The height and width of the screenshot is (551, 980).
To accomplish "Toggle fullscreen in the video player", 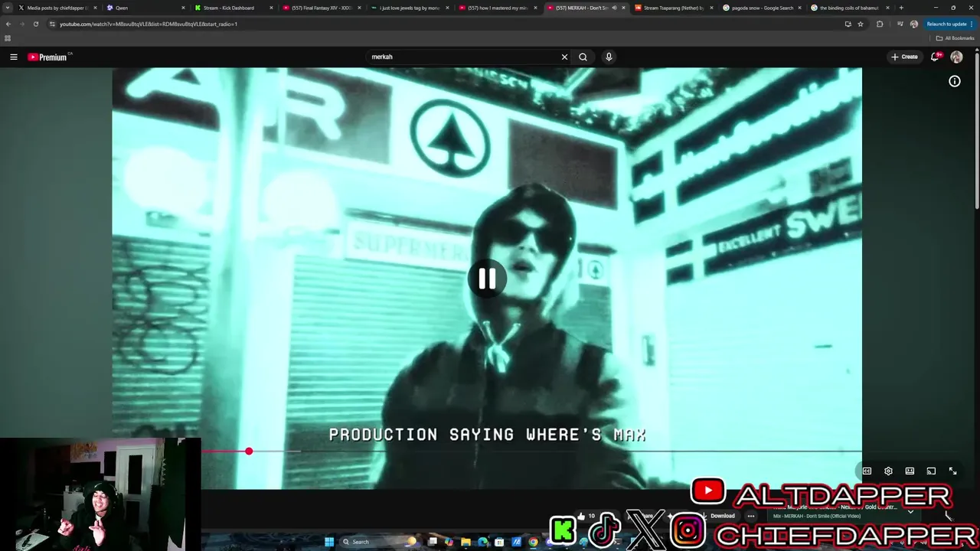I will tap(952, 471).
